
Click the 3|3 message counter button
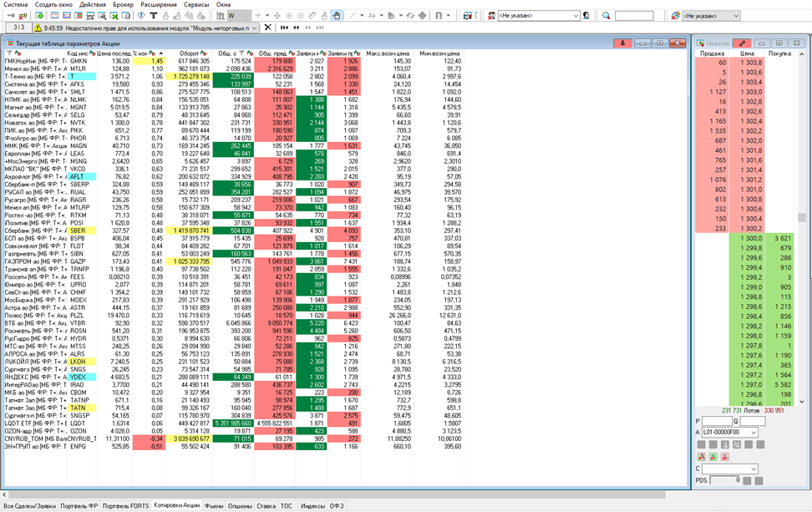[19, 28]
